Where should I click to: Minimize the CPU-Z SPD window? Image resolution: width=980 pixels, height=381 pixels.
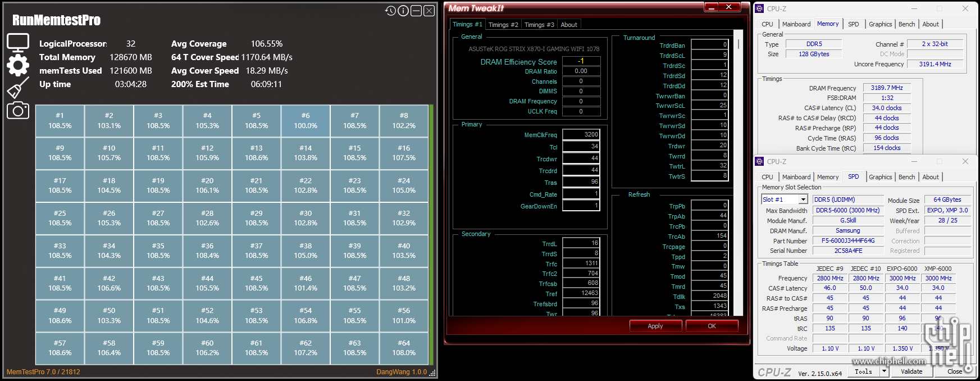914,161
